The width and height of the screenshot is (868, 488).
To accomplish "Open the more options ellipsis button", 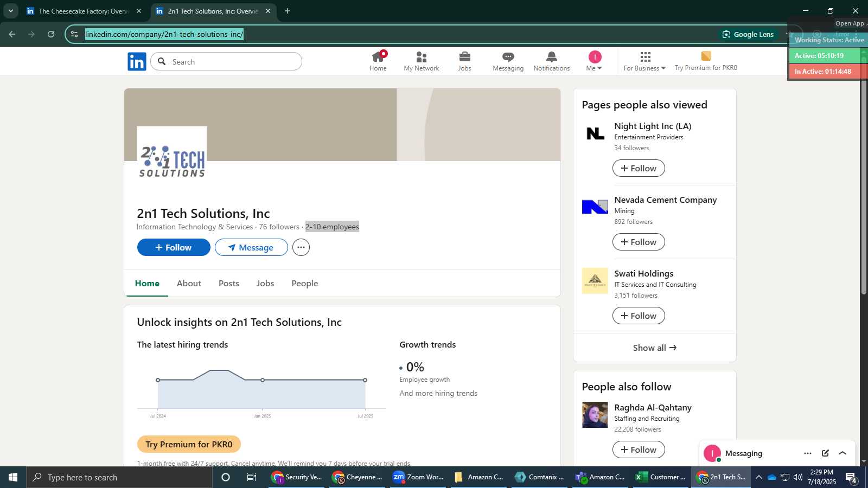I will tap(301, 247).
